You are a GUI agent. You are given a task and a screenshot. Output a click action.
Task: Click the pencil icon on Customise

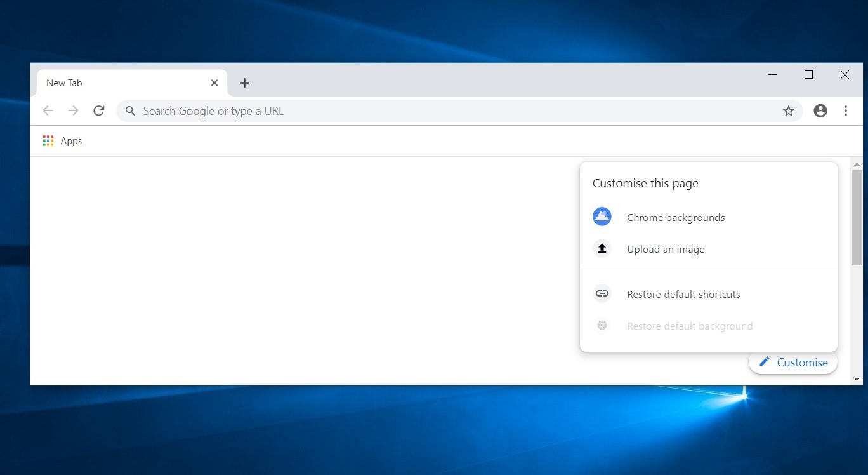click(765, 362)
